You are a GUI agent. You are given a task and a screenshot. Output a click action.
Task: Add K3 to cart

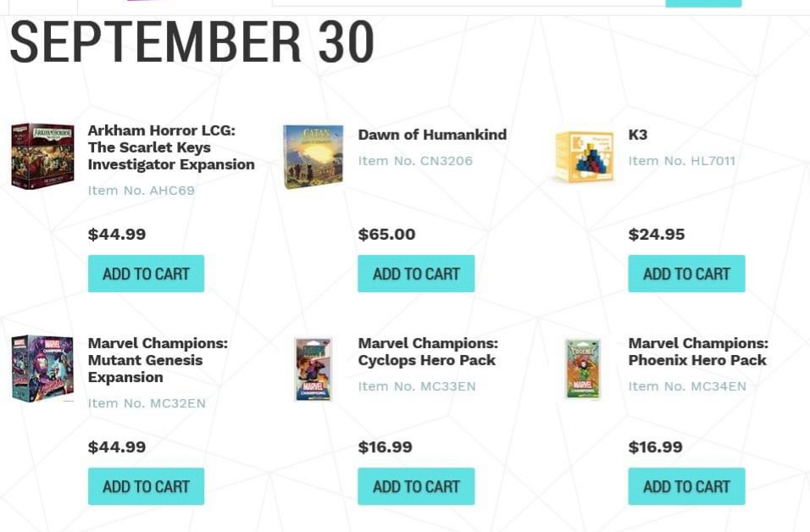[686, 274]
